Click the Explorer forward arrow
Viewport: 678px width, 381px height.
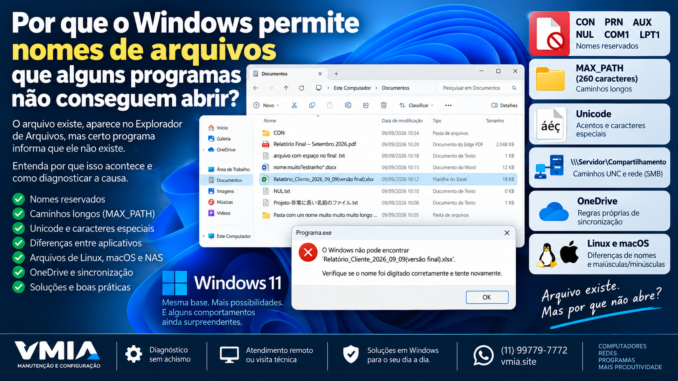click(x=271, y=88)
